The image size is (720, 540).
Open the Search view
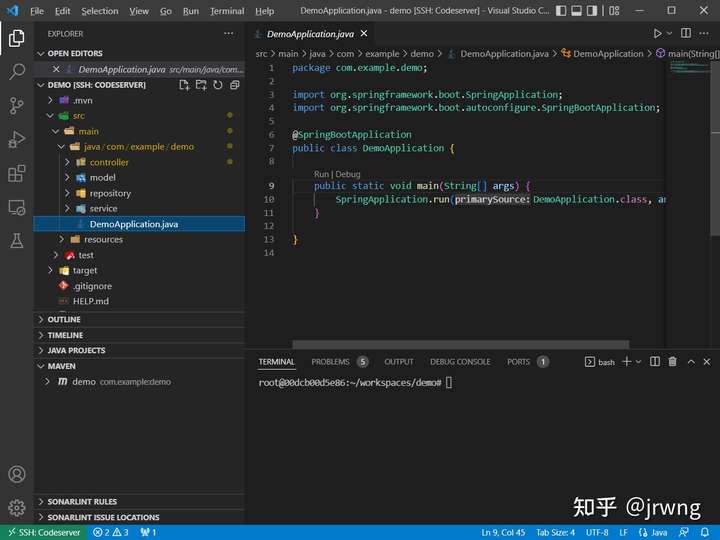pyautogui.click(x=17, y=72)
